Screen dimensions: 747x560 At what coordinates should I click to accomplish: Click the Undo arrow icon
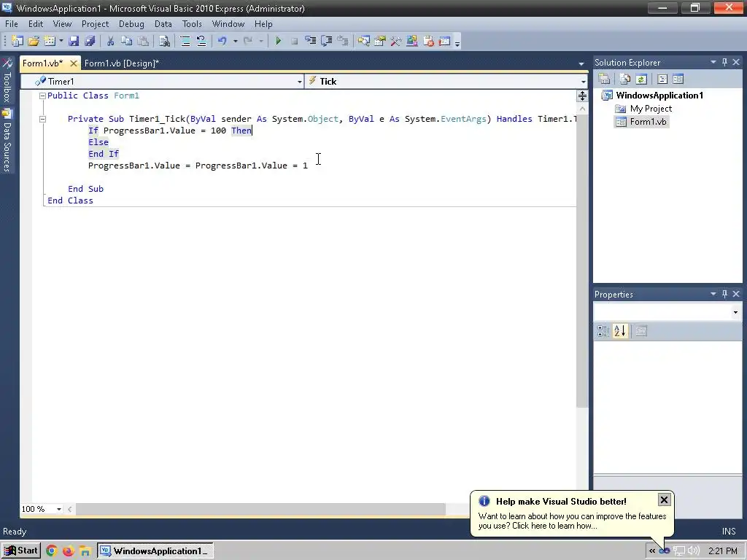pyautogui.click(x=222, y=42)
